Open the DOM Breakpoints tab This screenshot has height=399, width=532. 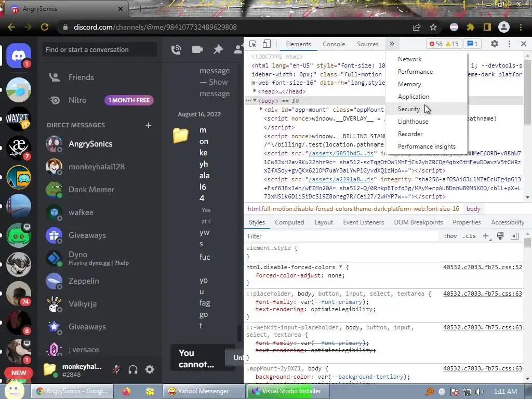(418, 222)
